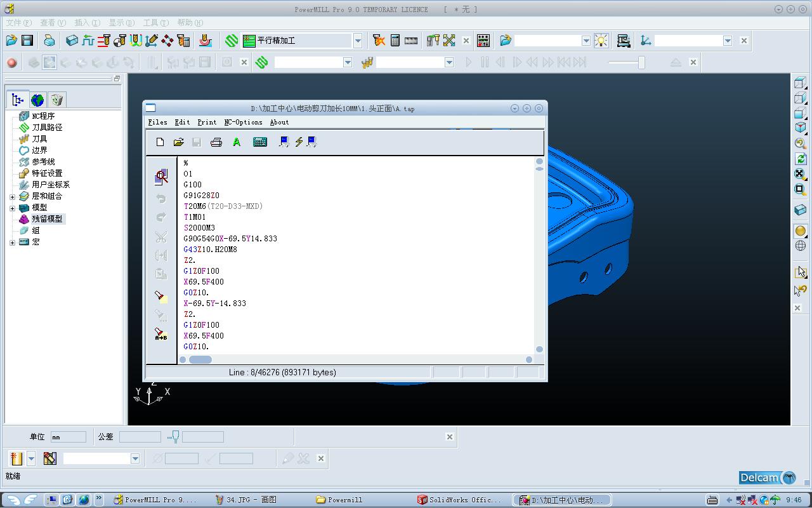Click the 单位 mm units field

click(68, 437)
